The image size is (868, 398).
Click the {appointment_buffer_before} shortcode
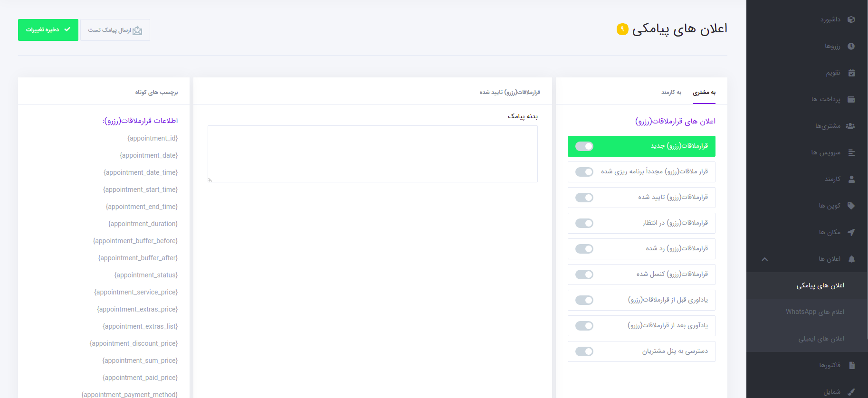pos(135,241)
